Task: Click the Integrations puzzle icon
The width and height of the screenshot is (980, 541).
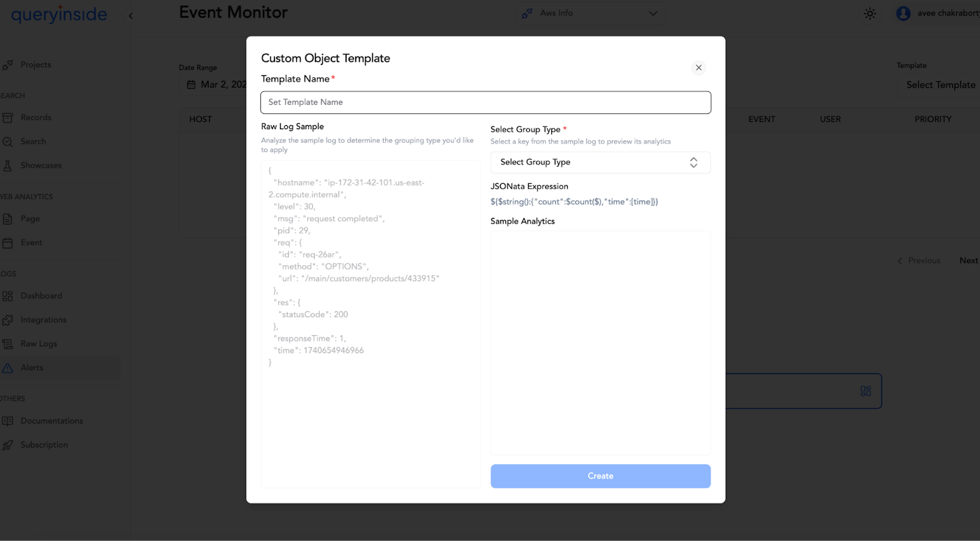Action: pyautogui.click(x=7, y=320)
